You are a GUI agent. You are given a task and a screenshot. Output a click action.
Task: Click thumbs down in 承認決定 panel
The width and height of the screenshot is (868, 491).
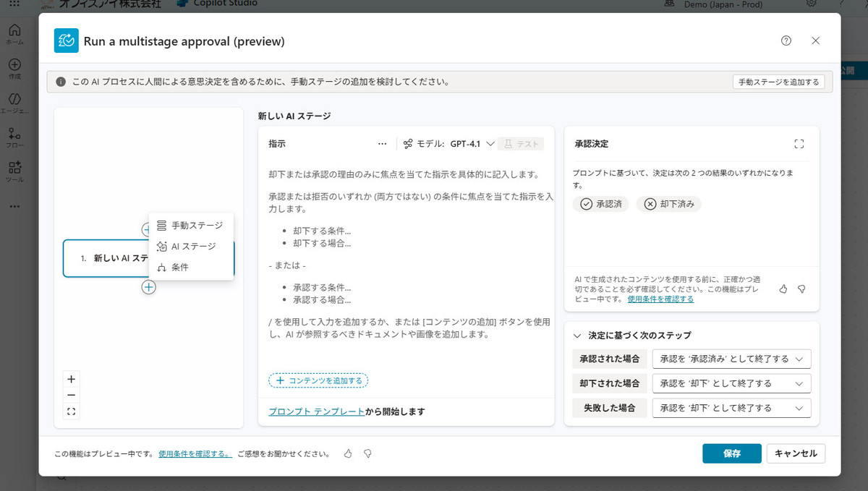(x=801, y=289)
